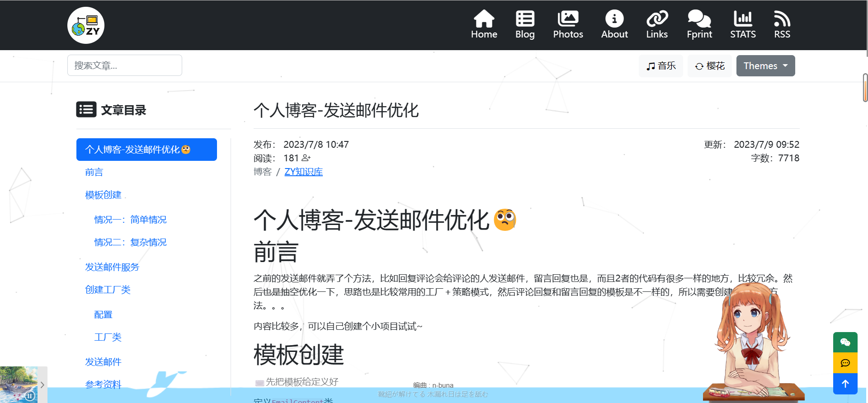The image size is (868, 403).
Task: Expand the music player panel arrow
Action: [42, 385]
